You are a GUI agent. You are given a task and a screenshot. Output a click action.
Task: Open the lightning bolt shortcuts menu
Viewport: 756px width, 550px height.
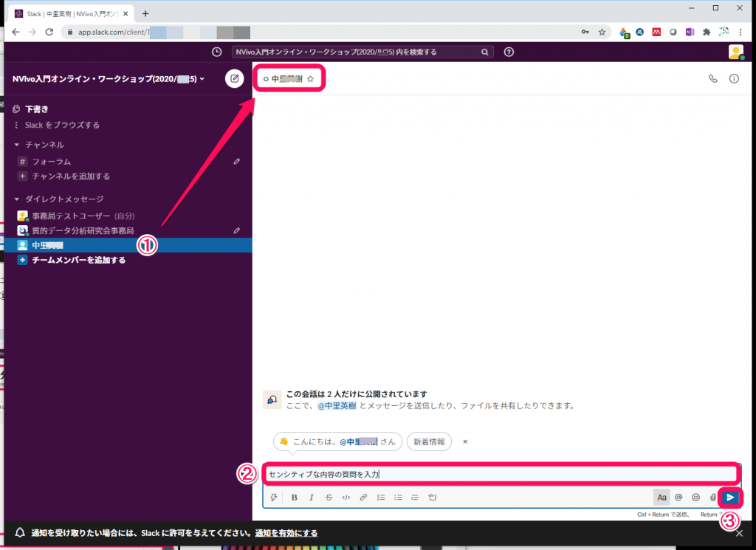click(274, 498)
